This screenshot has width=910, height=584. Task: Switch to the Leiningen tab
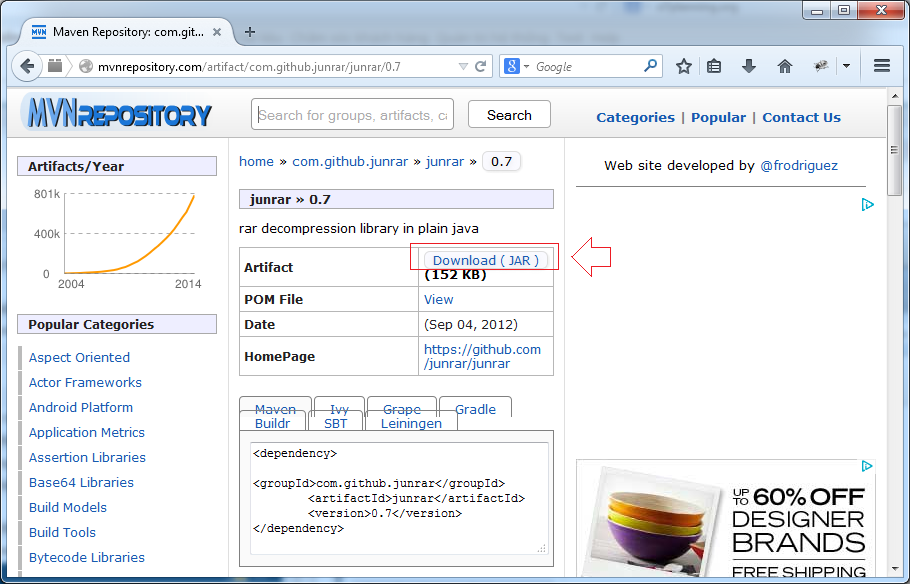point(411,423)
